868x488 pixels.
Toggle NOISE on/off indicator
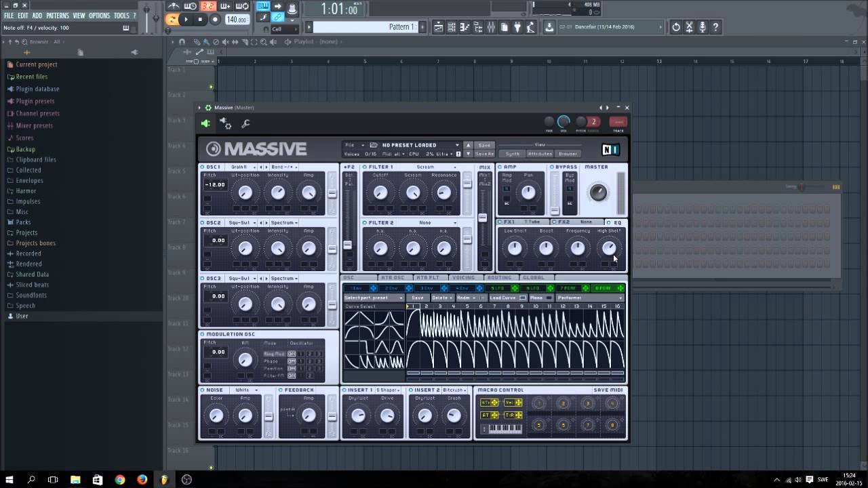(x=203, y=390)
